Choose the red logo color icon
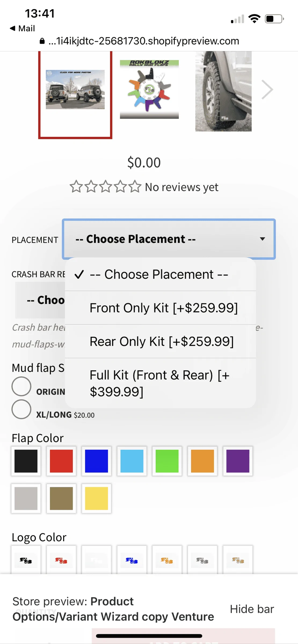 point(61,560)
